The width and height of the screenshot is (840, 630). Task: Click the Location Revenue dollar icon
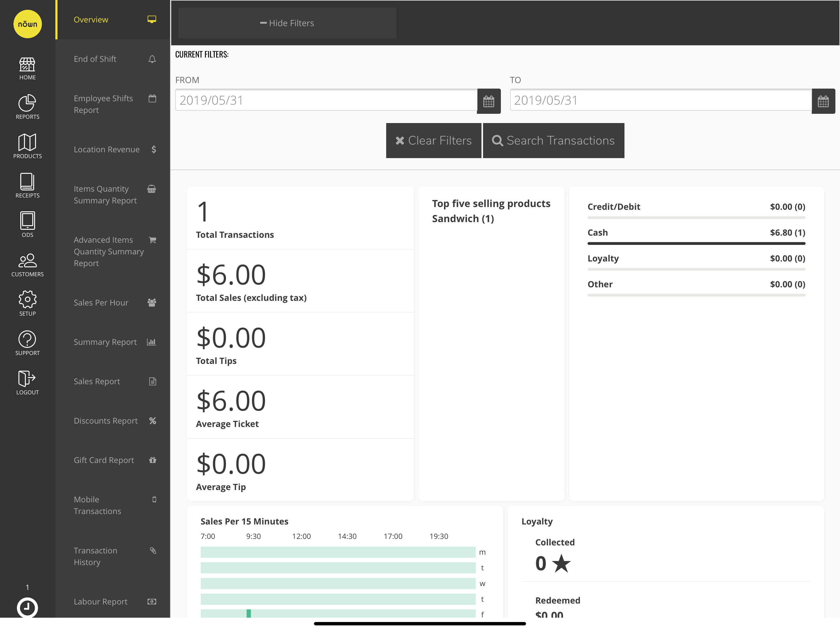click(x=154, y=149)
